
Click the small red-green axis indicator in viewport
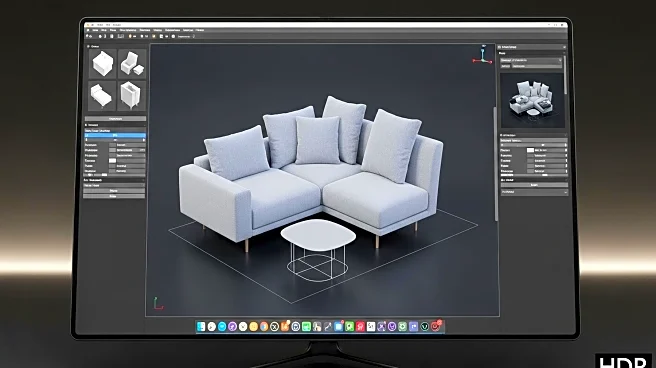pyautogui.click(x=158, y=304)
